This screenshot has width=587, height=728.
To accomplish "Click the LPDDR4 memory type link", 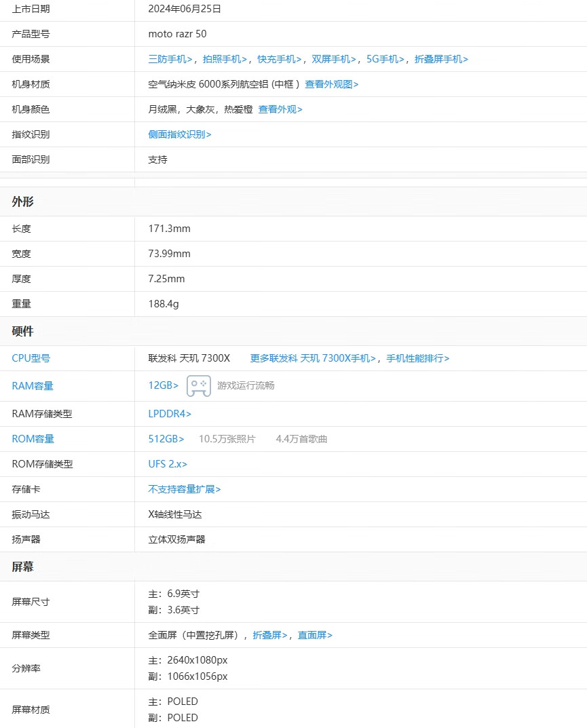I will tap(170, 413).
